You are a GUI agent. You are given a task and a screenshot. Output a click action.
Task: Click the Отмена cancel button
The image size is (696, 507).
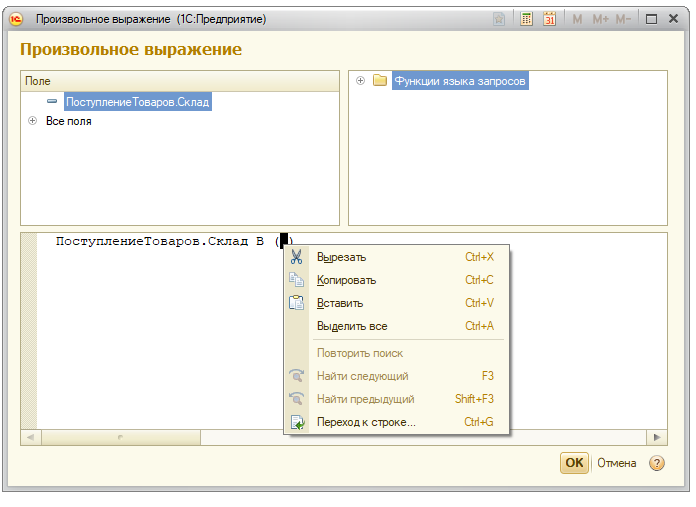coord(617,463)
